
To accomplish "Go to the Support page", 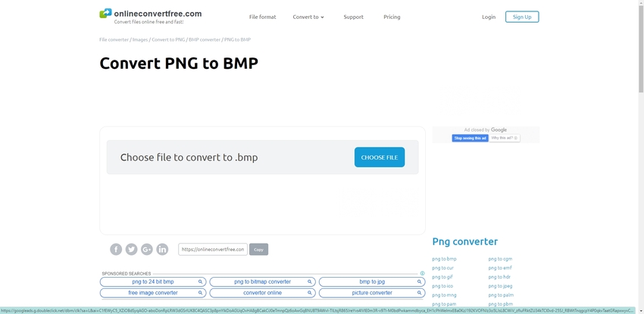I will pos(353,17).
